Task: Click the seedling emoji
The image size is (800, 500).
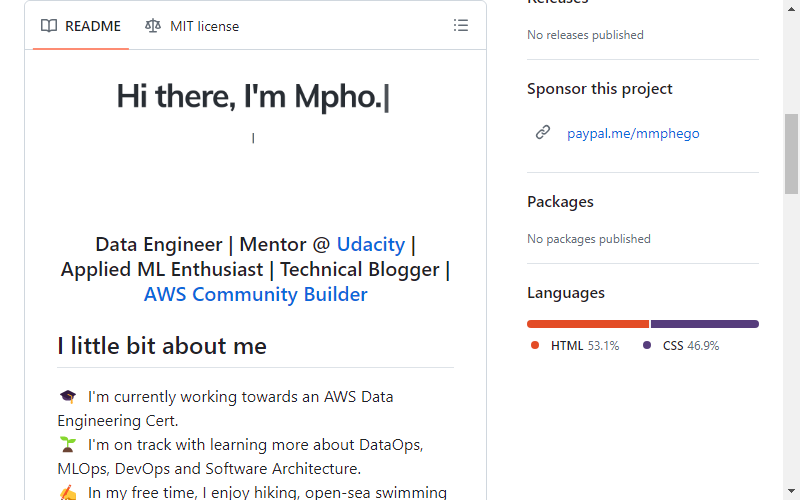Action: (x=67, y=444)
